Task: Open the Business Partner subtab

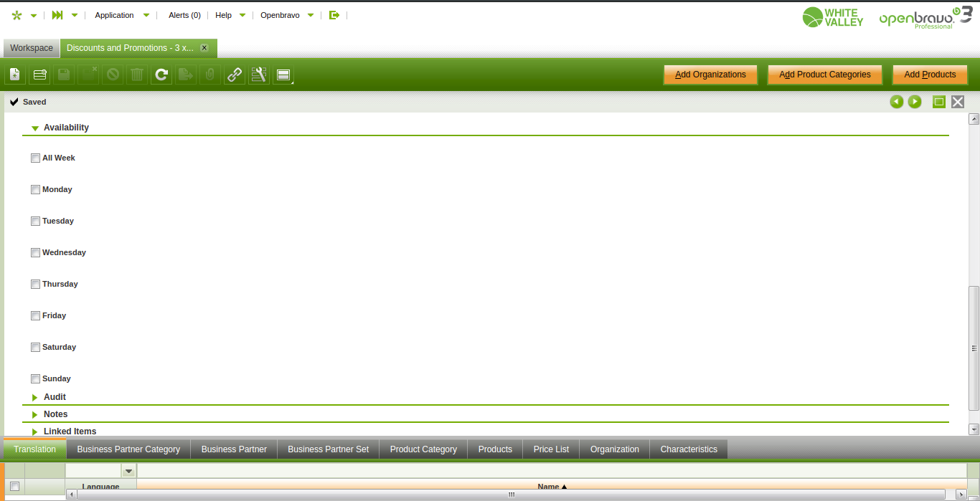Action: click(x=234, y=449)
